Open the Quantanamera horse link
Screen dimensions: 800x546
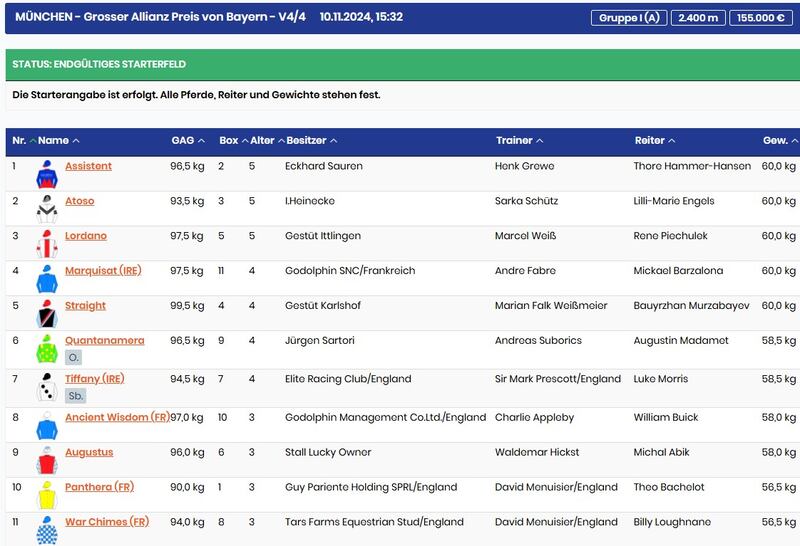[x=105, y=340]
